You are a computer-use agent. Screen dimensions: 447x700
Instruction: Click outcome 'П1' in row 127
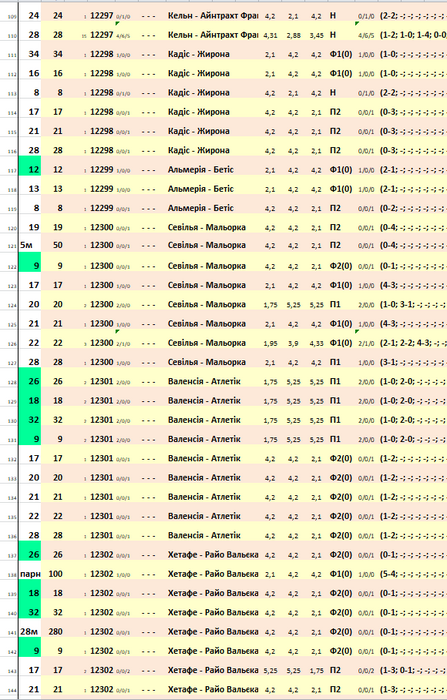[x=335, y=362]
